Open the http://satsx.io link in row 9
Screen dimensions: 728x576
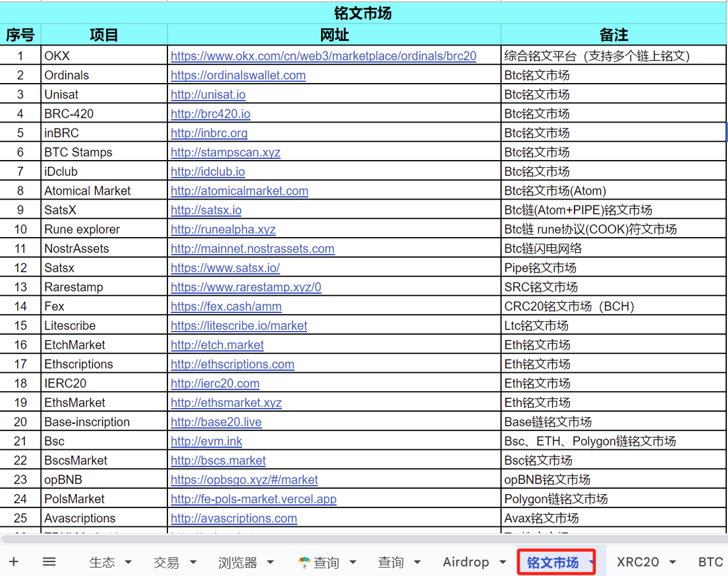coord(206,210)
